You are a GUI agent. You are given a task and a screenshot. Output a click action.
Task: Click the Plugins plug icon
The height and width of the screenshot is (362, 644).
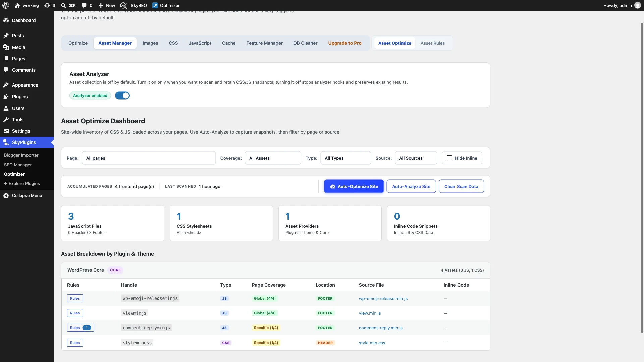(6, 97)
